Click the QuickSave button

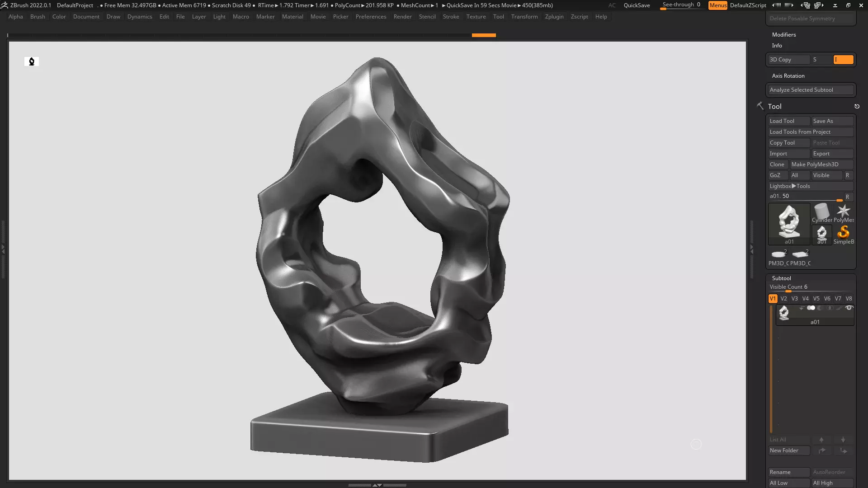click(637, 5)
